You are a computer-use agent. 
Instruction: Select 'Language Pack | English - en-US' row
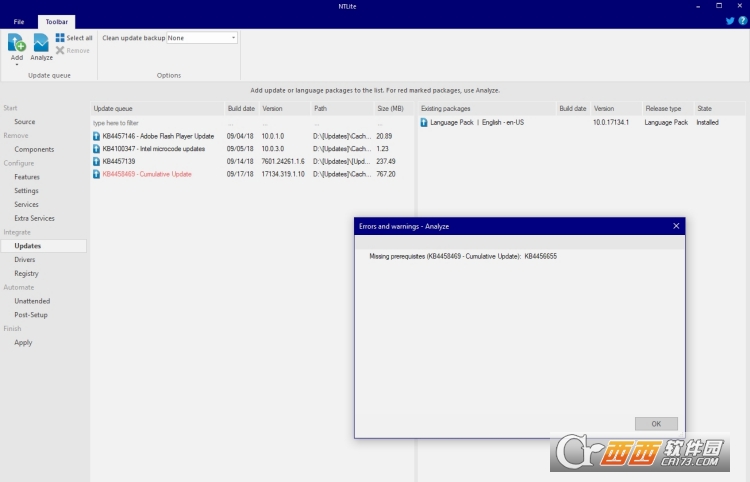582,122
